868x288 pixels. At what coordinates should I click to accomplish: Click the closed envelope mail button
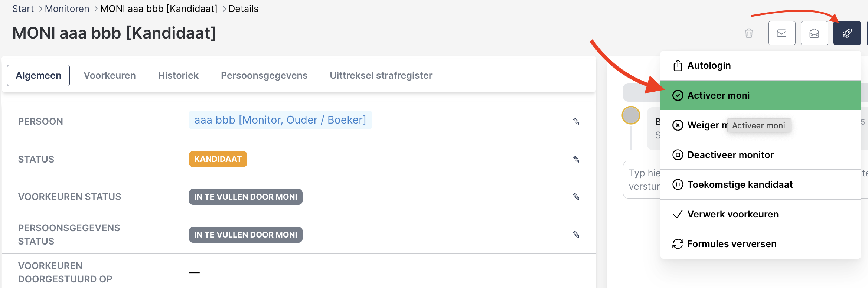(x=781, y=33)
